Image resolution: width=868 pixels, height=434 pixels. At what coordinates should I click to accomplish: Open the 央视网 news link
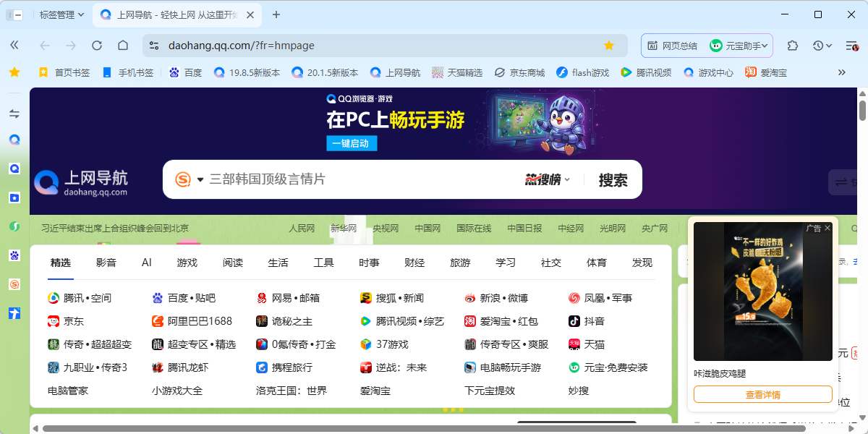point(386,228)
